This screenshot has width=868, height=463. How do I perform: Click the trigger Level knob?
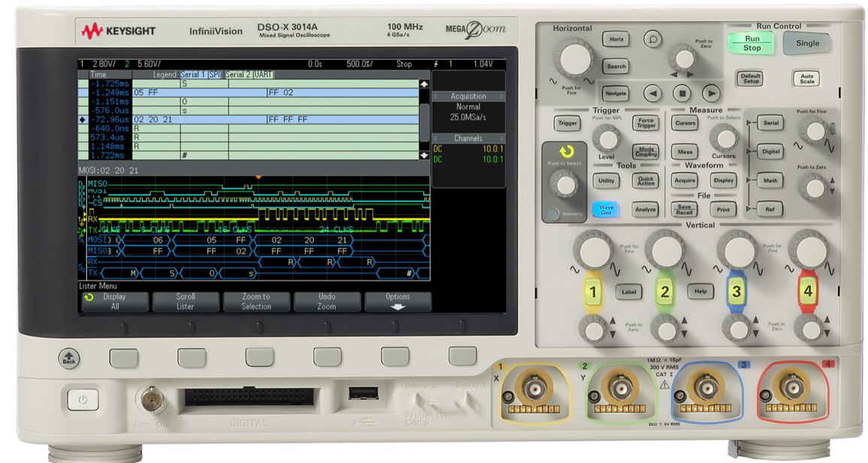click(x=608, y=137)
